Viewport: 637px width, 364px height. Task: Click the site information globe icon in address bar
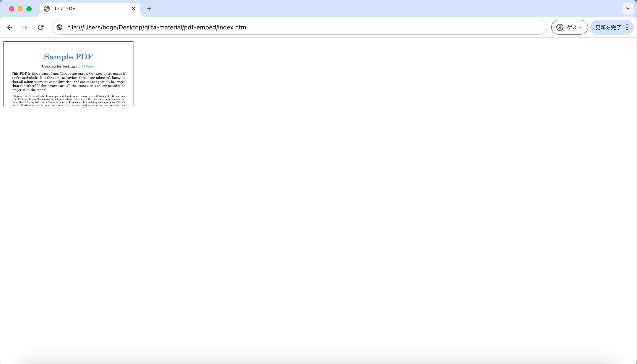click(x=59, y=27)
